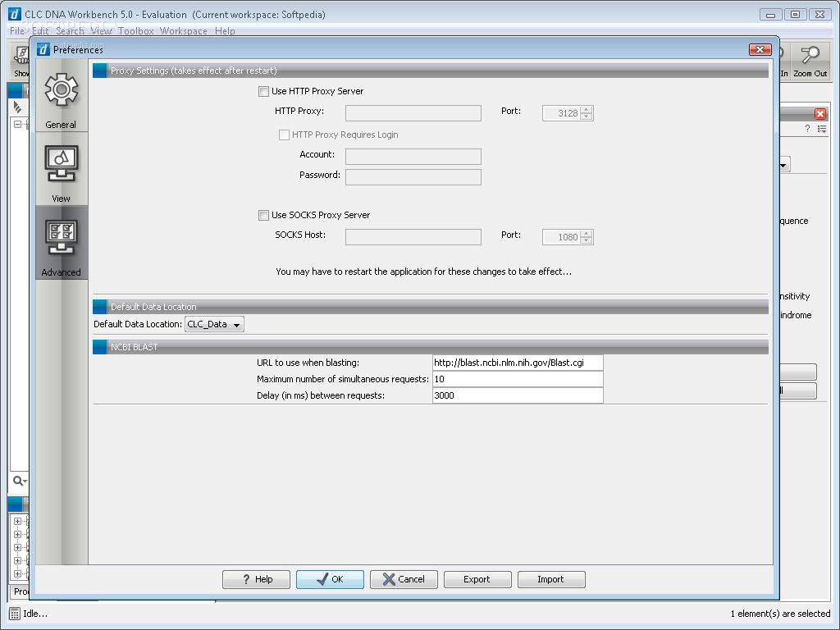Image resolution: width=840 pixels, height=630 pixels.
Task: Expand the fourth toolbox tree node
Action: [x=18, y=560]
